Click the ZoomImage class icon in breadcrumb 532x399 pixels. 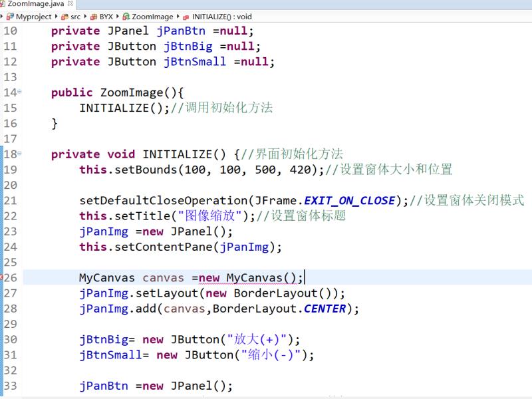coord(126,17)
